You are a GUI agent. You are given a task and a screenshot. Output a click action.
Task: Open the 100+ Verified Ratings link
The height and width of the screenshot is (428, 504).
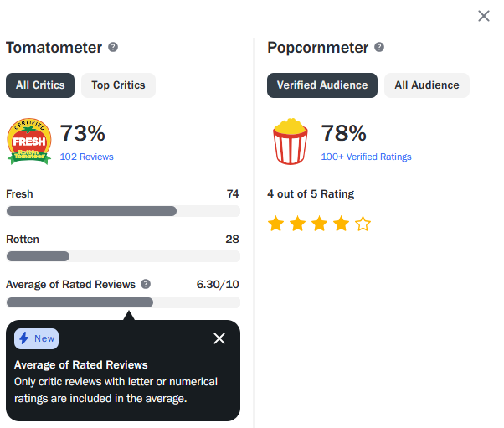(366, 157)
